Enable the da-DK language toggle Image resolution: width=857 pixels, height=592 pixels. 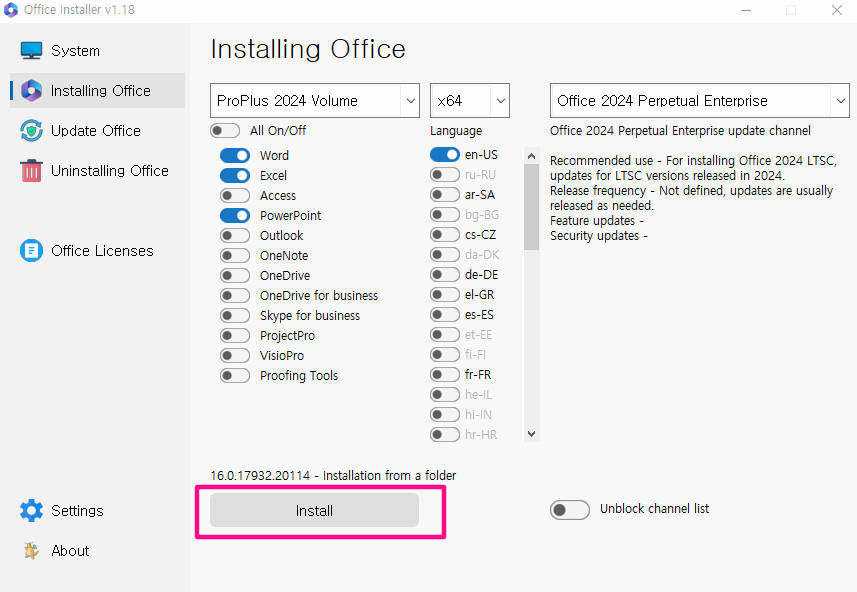coord(445,255)
